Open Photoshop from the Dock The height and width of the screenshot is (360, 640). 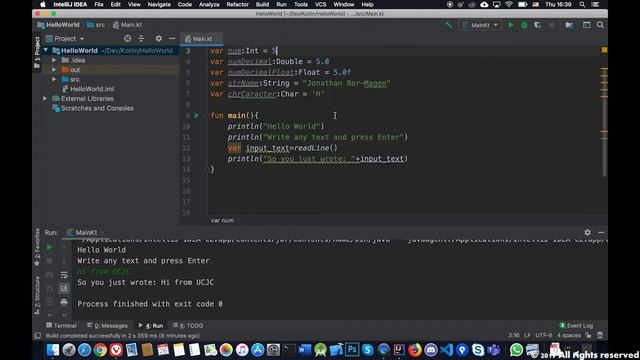click(x=352, y=350)
